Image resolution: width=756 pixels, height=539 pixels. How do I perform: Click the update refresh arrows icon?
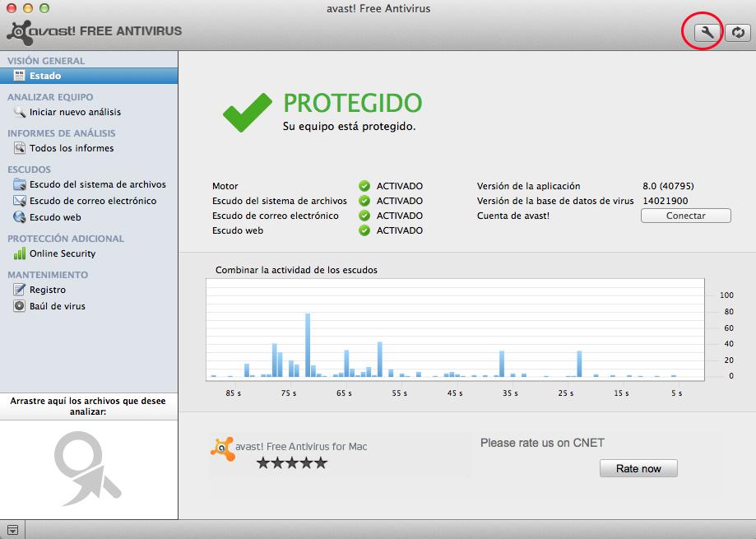[737, 32]
